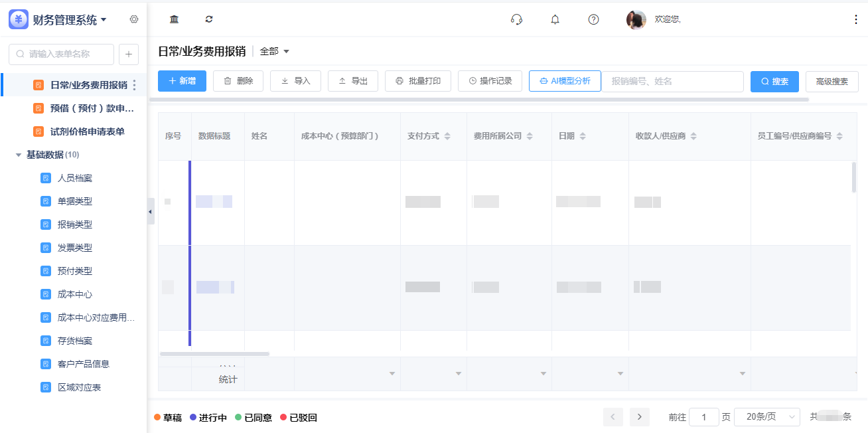
Task: Open 高级搜索 advanced search
Action: [832, 82]
